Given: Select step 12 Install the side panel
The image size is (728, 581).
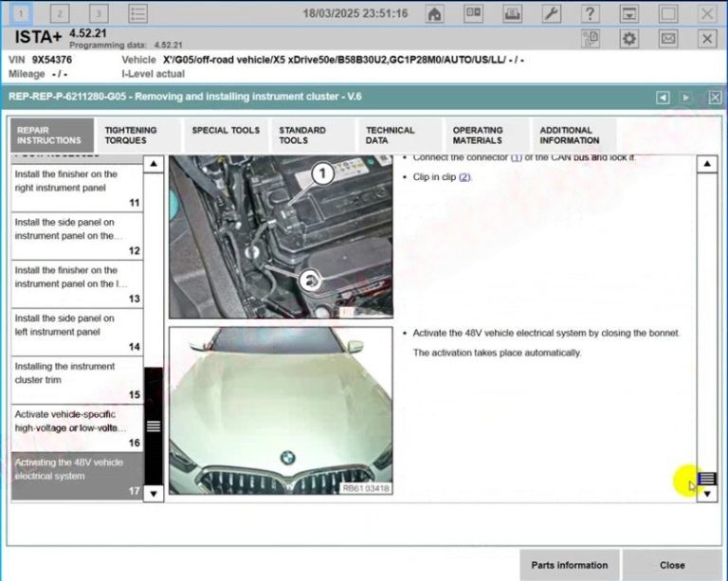Looking at the screenshot, I should point(77,236).
